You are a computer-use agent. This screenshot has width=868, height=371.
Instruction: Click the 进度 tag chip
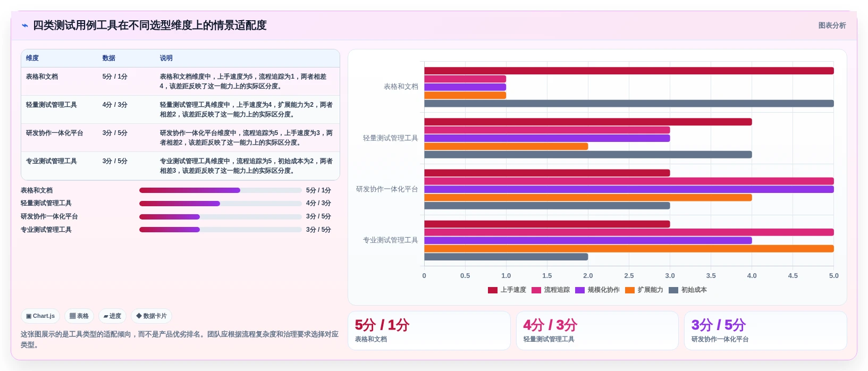click(112, 316)
